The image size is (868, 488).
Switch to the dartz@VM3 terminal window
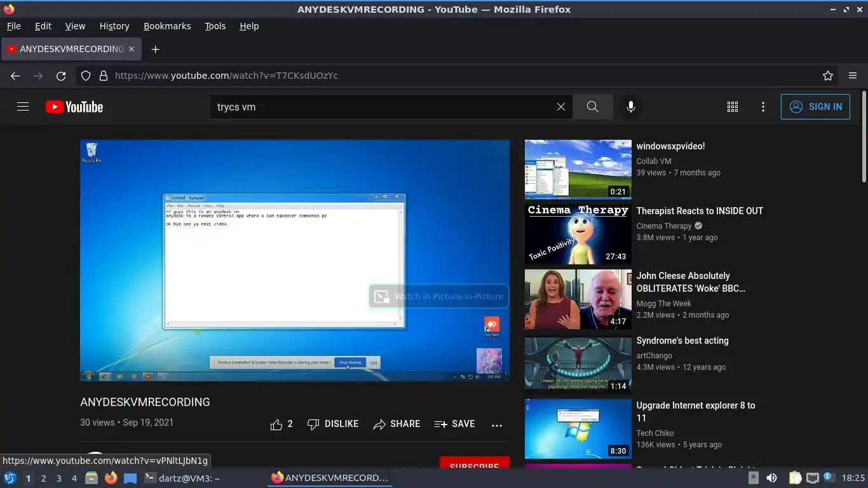pos(182,478)
